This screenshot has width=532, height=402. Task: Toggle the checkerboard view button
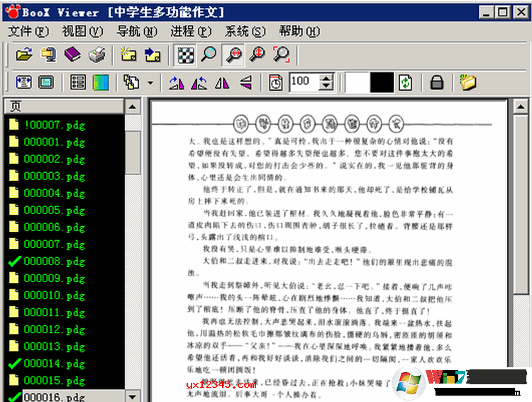click(x=186, y=55)
